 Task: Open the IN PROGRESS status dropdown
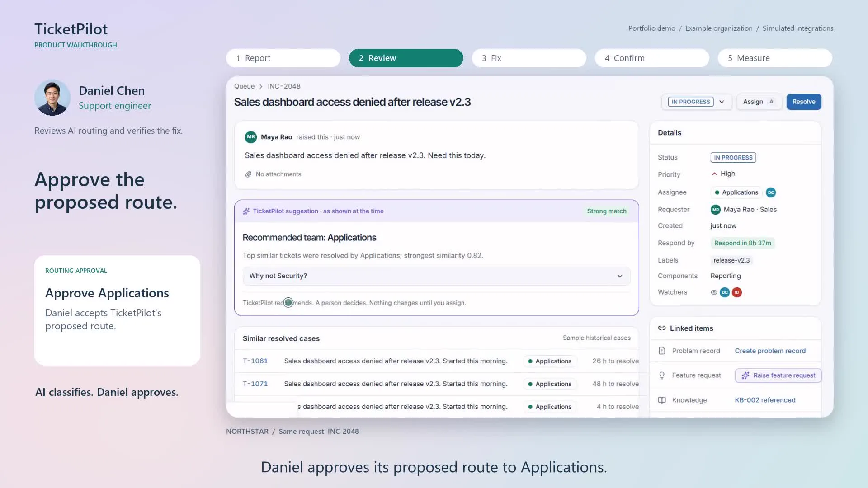(x=697, y=102)
